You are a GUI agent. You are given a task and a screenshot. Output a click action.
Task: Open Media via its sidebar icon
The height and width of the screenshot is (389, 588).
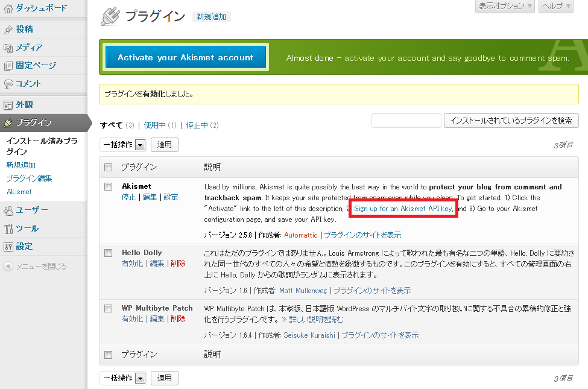click(8, 48)
